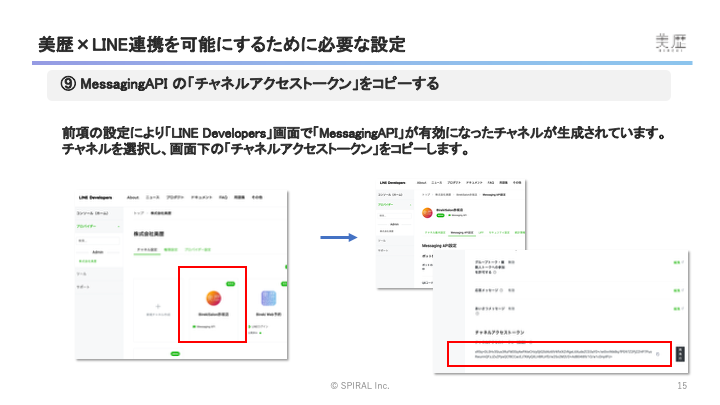The image size is (720, 405).
Task: Open About menu in left screenshot
Action: coord(134,198)
